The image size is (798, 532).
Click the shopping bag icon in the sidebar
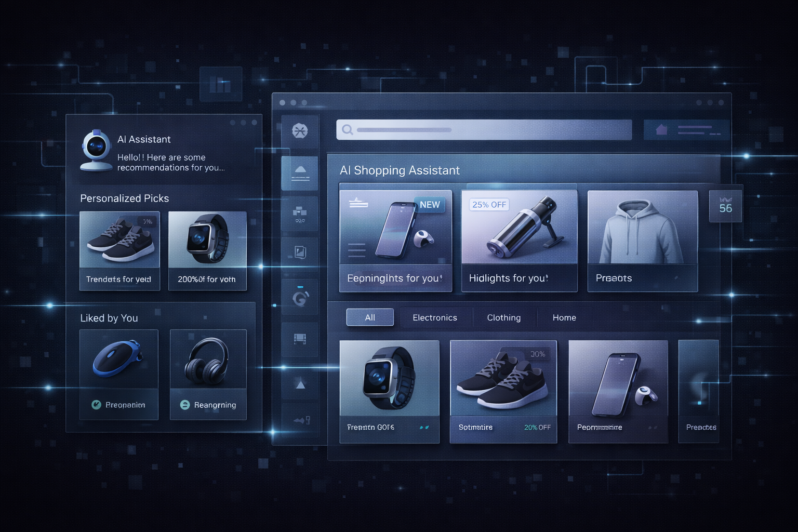(300, 214)
